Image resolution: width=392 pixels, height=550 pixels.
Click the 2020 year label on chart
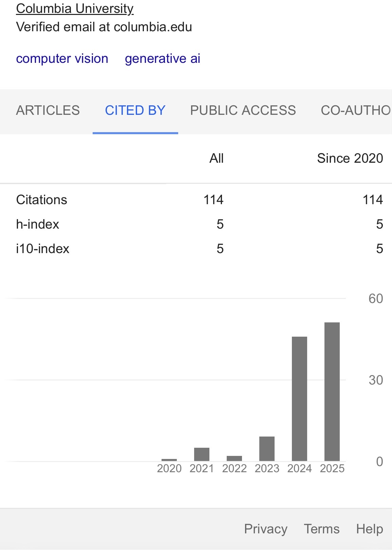pos(169,468)
